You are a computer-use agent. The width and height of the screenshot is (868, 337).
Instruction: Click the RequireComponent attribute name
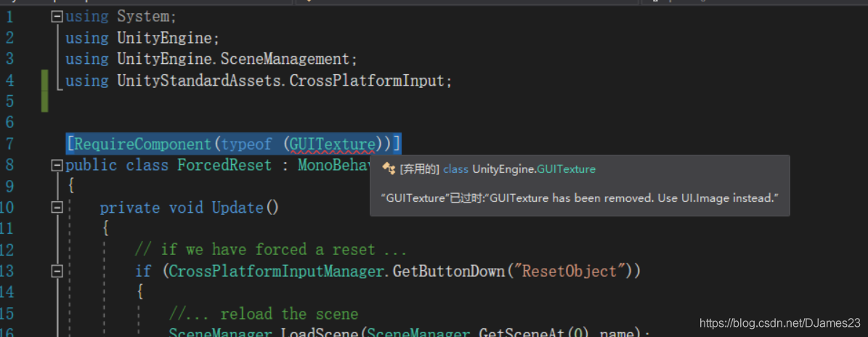click(143, 145)
